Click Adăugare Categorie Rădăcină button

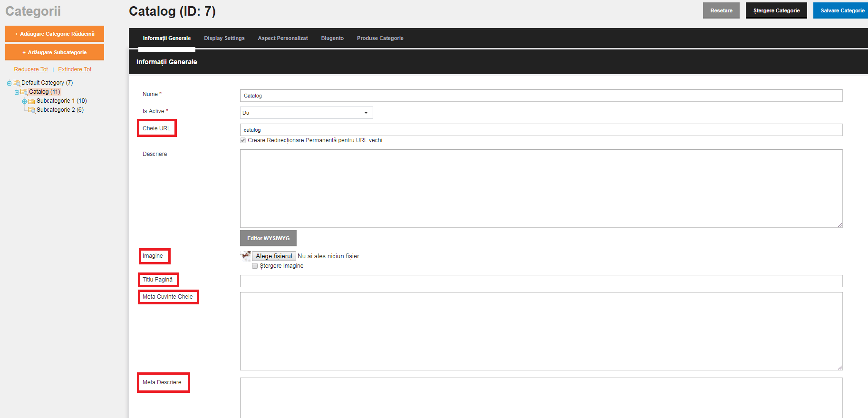(55, 34)
